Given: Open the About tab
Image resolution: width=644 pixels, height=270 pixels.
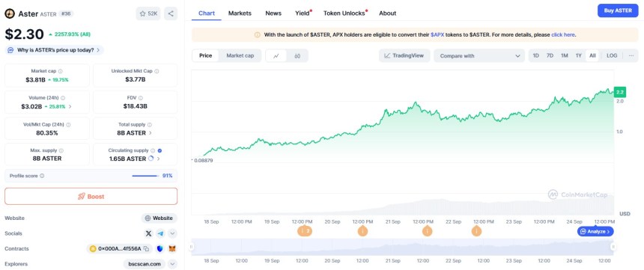Looking at the screenshot, I should [x=387, y=13].
